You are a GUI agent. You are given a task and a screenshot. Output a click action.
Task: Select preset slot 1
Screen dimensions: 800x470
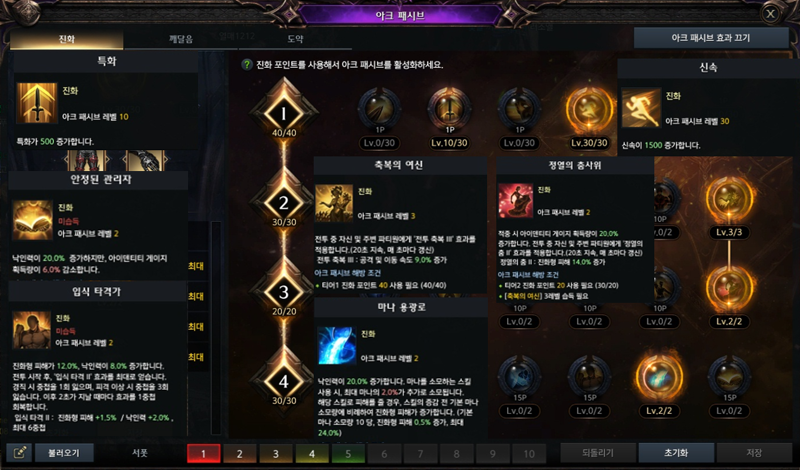click(203, 453)
